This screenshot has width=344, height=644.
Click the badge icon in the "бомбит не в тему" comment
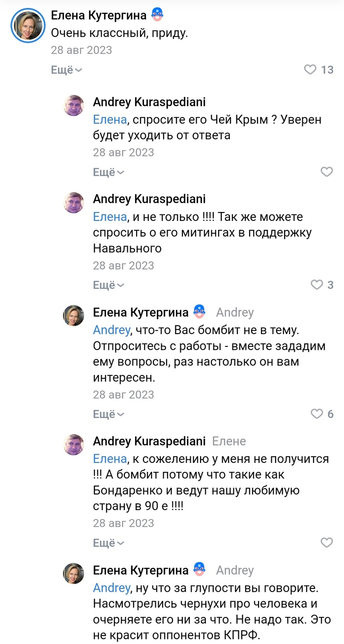[199, 311]
